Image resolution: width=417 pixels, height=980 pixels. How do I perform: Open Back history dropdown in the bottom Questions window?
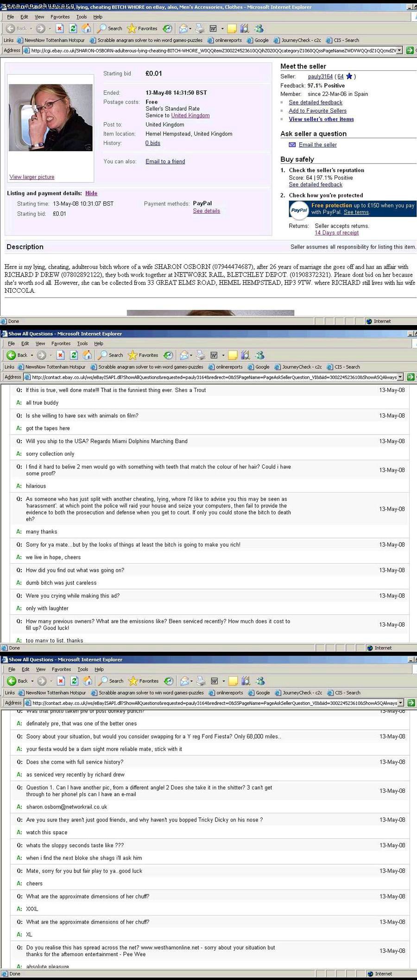click(x=32, y=681)
